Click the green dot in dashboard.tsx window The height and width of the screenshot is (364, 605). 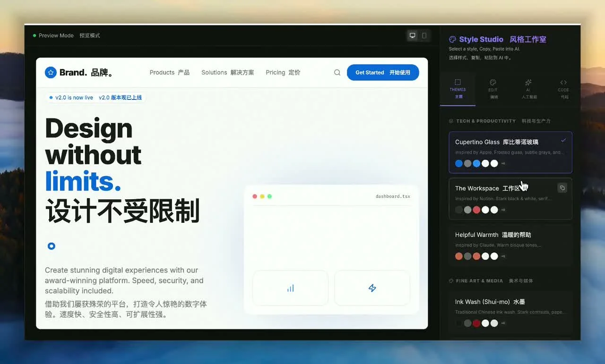pyautogui.click(x=269, y=196)
